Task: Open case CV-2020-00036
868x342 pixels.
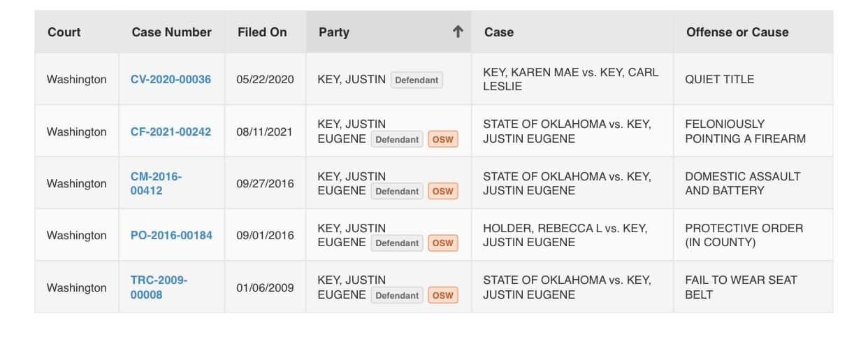Action: (x=171, y=79)
